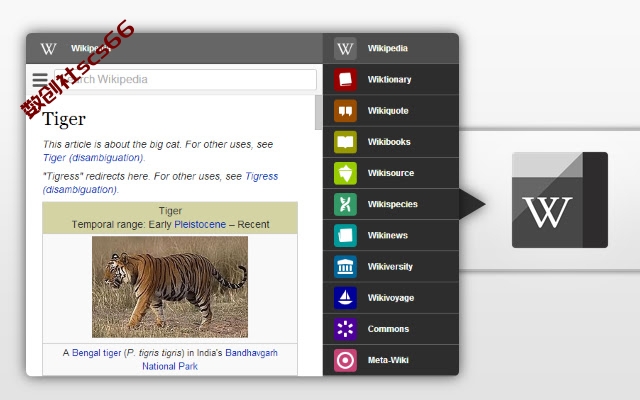Click the Temporal range infobox text

tap(170, 224)
